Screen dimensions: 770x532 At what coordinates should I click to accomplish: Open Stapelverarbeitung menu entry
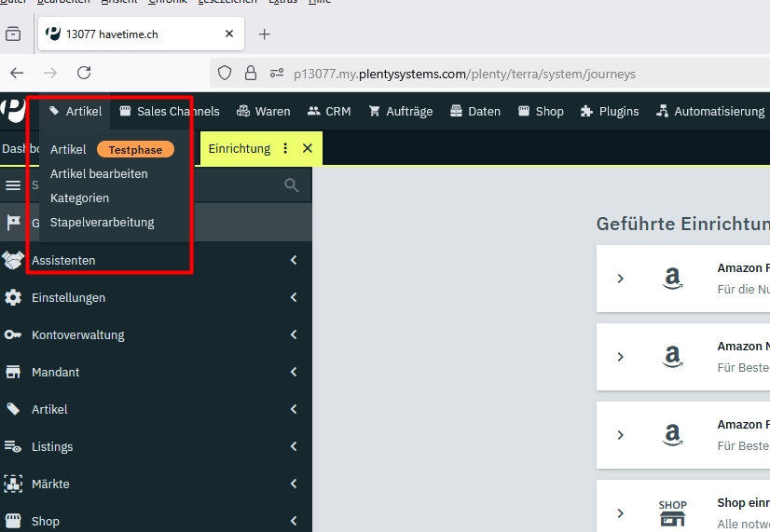point(102,222)
